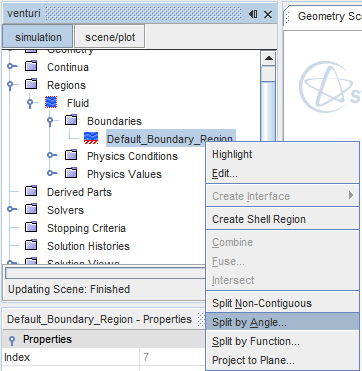
Task: Expand the Physics Conditions node
Action: (x=52, y=155)
